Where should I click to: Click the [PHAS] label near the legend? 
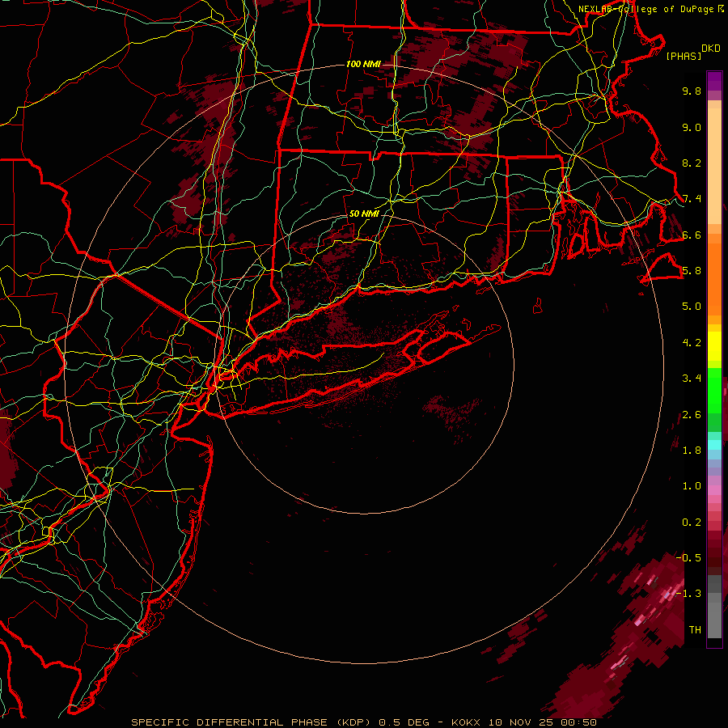pos(683,56)
